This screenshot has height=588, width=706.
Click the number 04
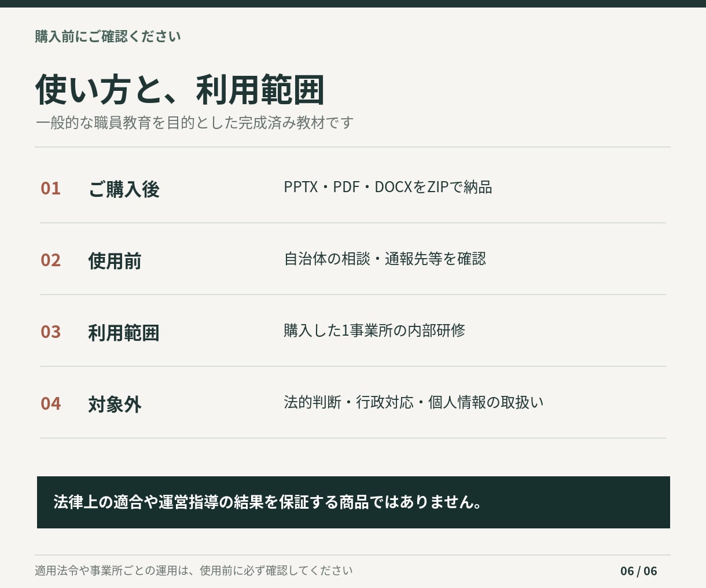click(51, 404)
